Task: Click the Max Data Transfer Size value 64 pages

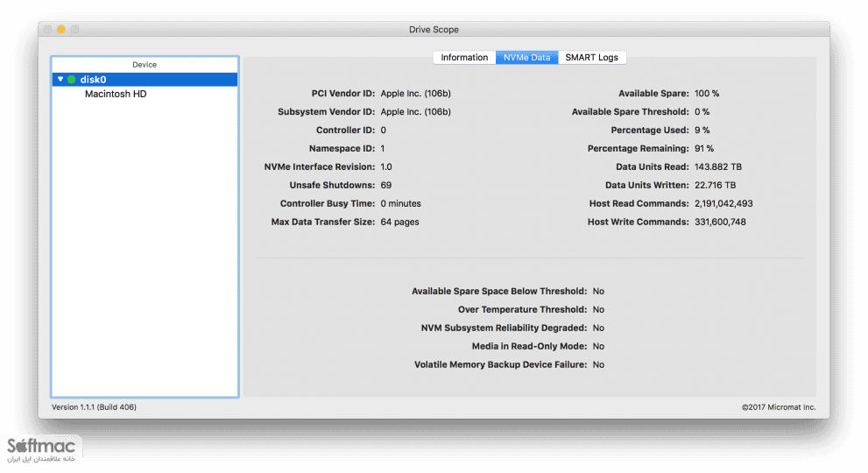Action: coord(399,222)
